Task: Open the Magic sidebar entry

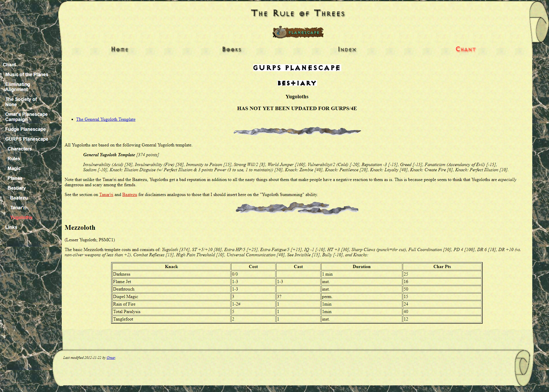Action: point(14,168)
